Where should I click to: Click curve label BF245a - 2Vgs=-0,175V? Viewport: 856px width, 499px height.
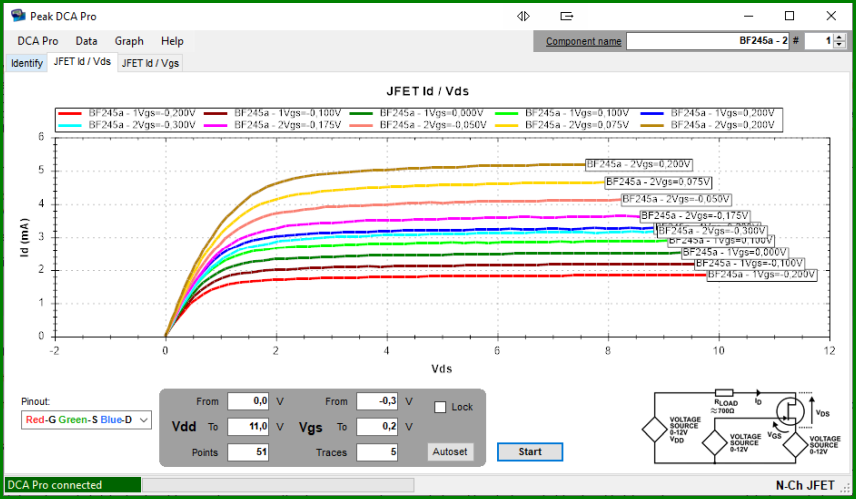point(694,216)
